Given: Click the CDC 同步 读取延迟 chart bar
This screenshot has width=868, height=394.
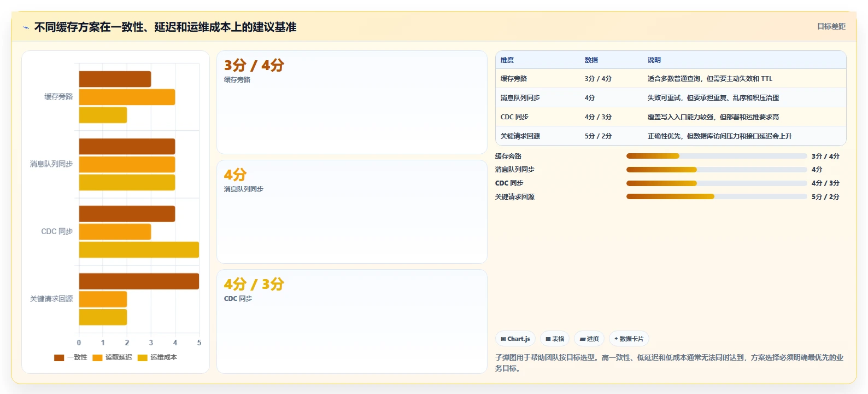Looking at the screenshot, I should click(x=115, y=232).
